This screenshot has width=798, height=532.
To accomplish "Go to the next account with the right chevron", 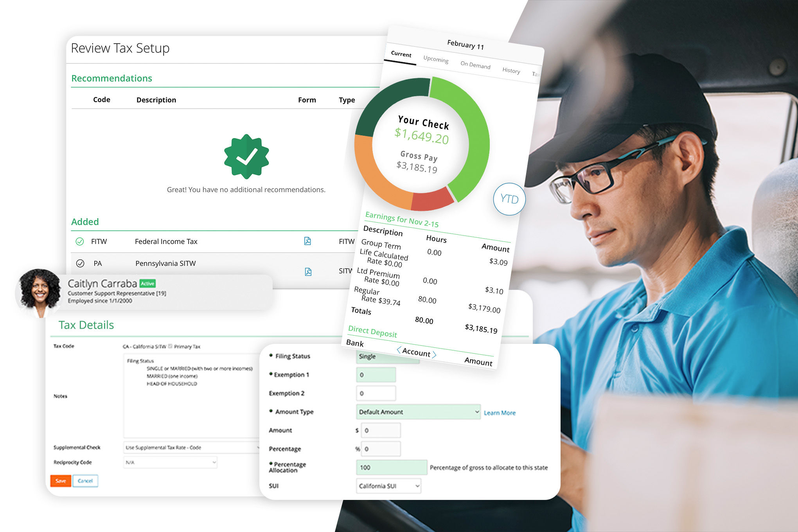I will (434, 355).
